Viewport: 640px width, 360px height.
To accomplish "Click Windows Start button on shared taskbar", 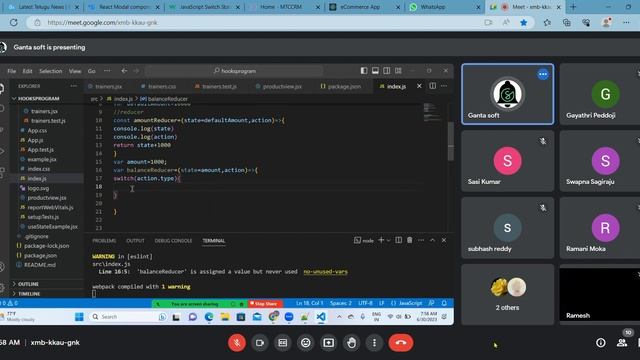I will (x=79, y=317).
